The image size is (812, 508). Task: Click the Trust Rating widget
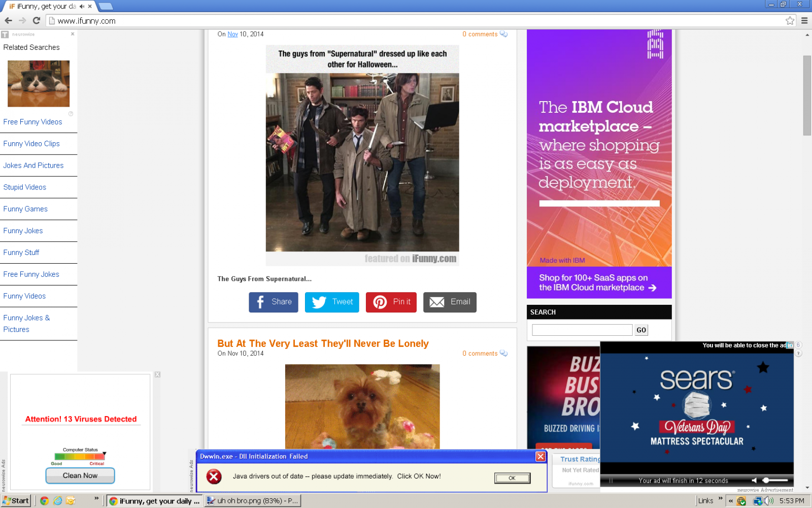tap(576, 470)
